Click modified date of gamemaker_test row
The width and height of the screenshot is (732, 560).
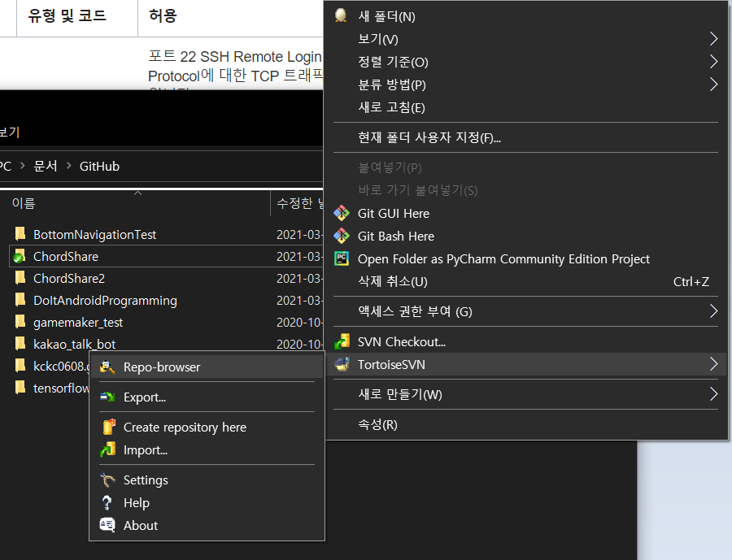299,323
